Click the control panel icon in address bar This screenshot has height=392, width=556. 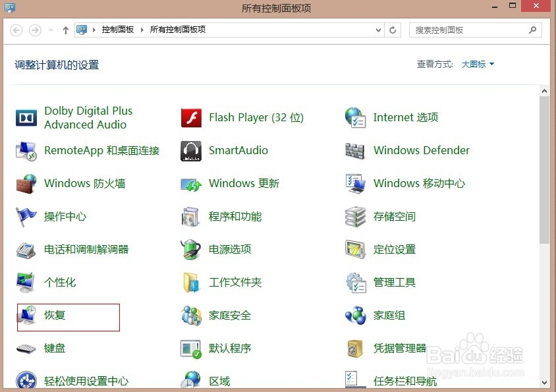point(82,30)
